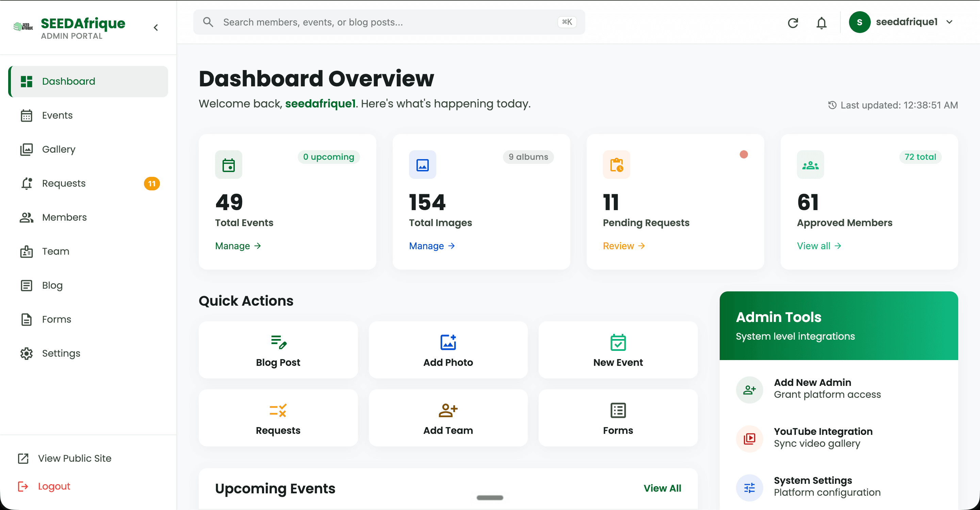
Task: Collapse the sidebar with the chevron arrow
Action: [156, 27]
